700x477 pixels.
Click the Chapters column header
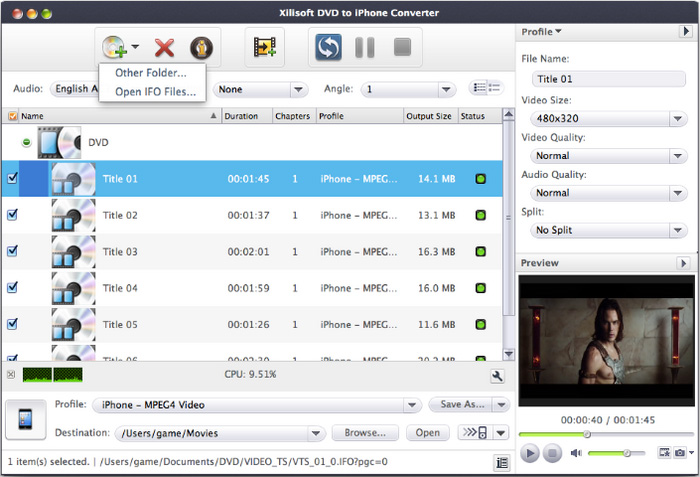[x=294, y=116]
